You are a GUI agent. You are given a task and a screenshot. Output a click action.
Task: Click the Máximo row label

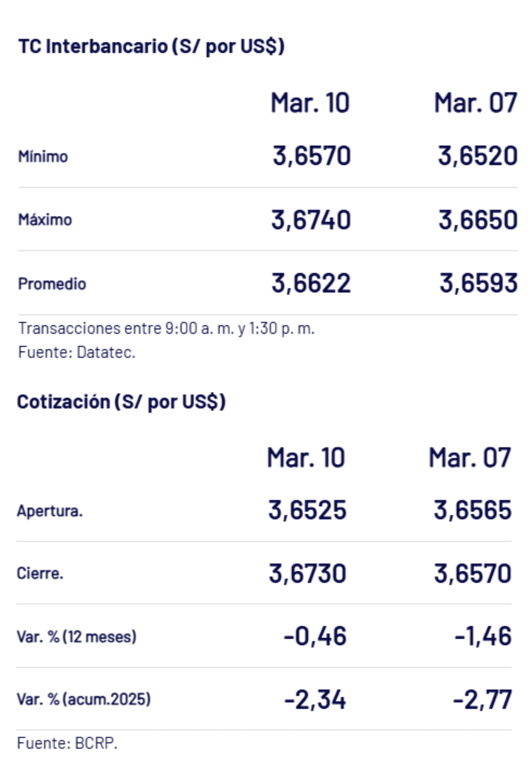(x=45, y=219)
